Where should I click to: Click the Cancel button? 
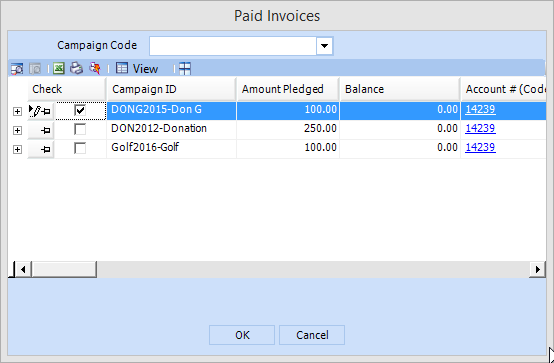point(312,335)
